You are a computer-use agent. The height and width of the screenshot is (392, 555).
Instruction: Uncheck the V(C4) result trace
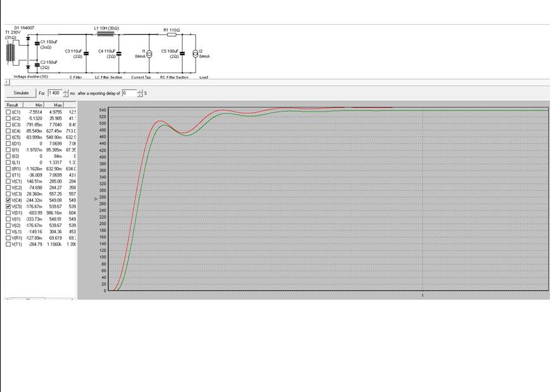click(8, 200)
